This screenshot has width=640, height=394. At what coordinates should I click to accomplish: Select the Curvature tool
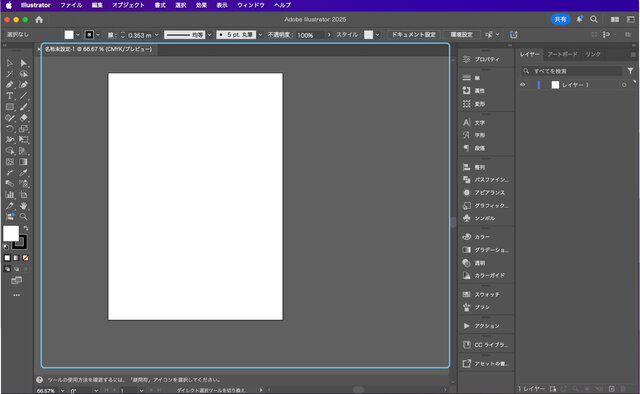coord(24,85)
